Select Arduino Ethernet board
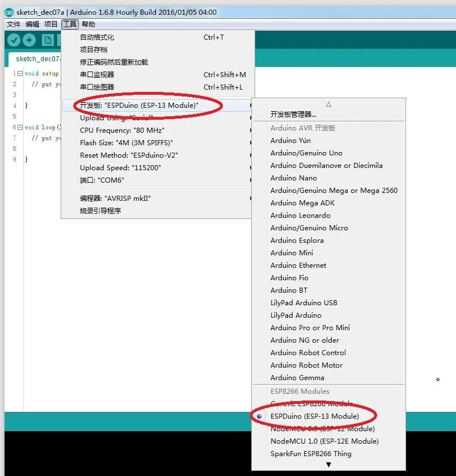This screenshot has height=476, width=456. click(x=329, y=265)
